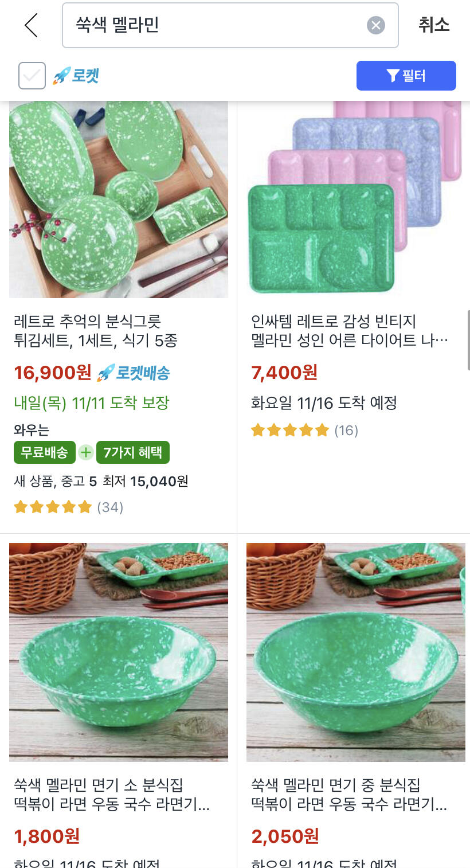Tap the back arrow icon
The height and width of the screenshot is (868, 470).
click(x=31, y=25)
